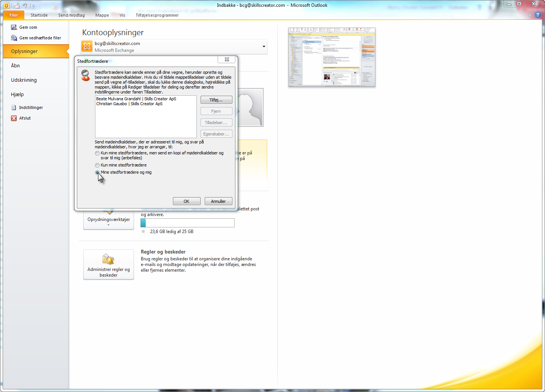The height and width of the screenshot is (392, 545).
Task: Click the red Afslut exit icon
Action: coord(14,118)
